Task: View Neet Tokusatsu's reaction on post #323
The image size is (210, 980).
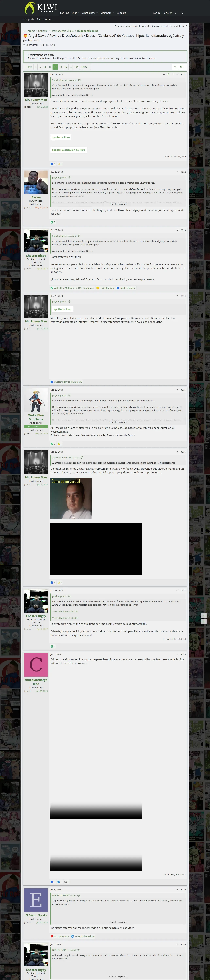Action: coord(126,288)
